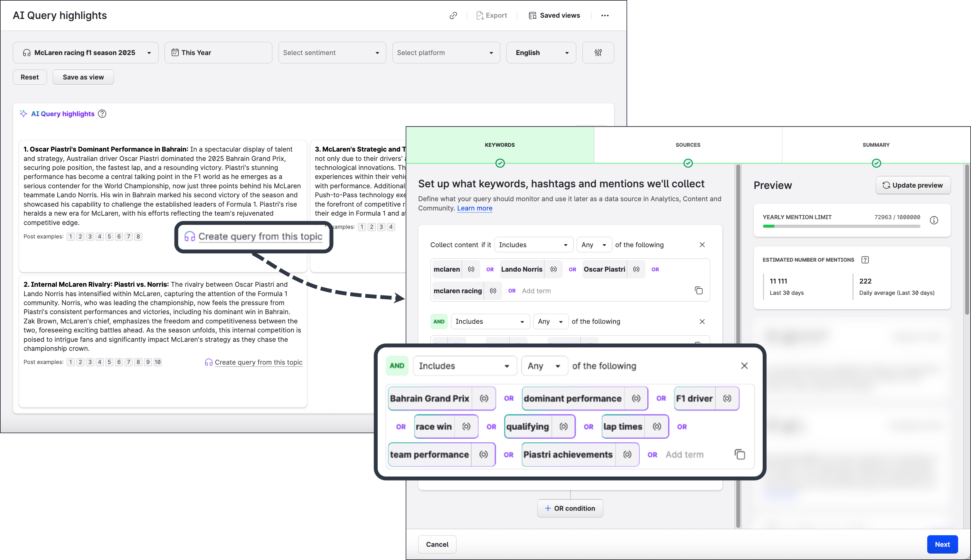
Task: Switch to the Summary tab
Action: [876, 145]
